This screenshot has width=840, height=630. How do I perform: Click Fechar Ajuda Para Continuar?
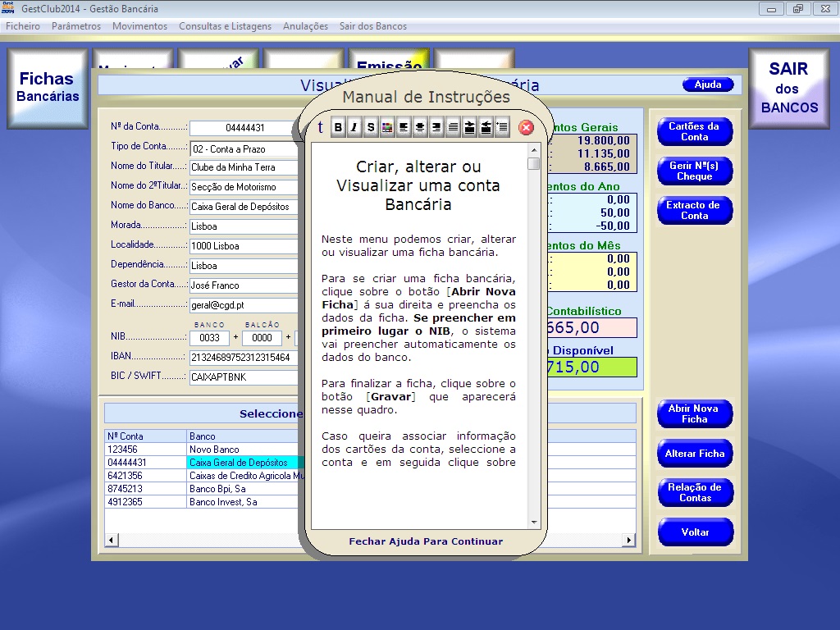click(426, 541)
